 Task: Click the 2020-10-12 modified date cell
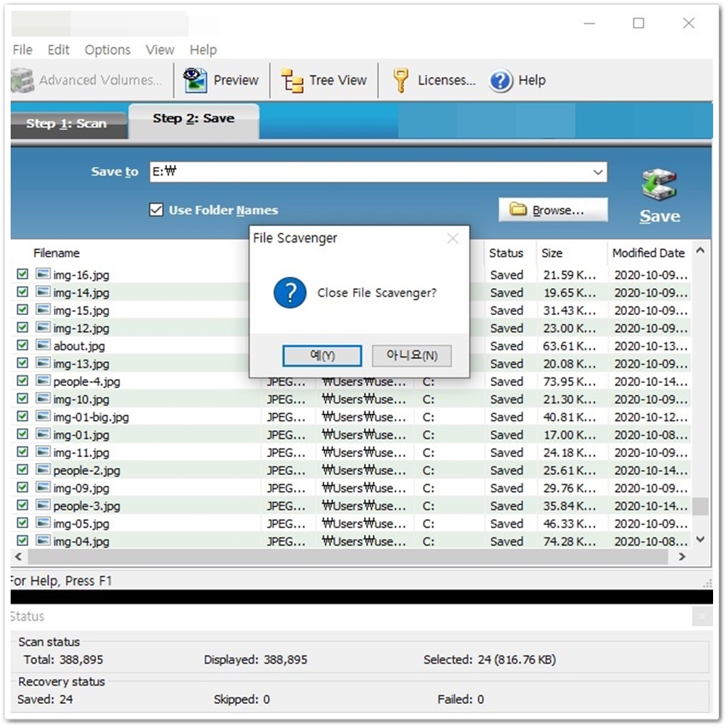pos(651,417)
